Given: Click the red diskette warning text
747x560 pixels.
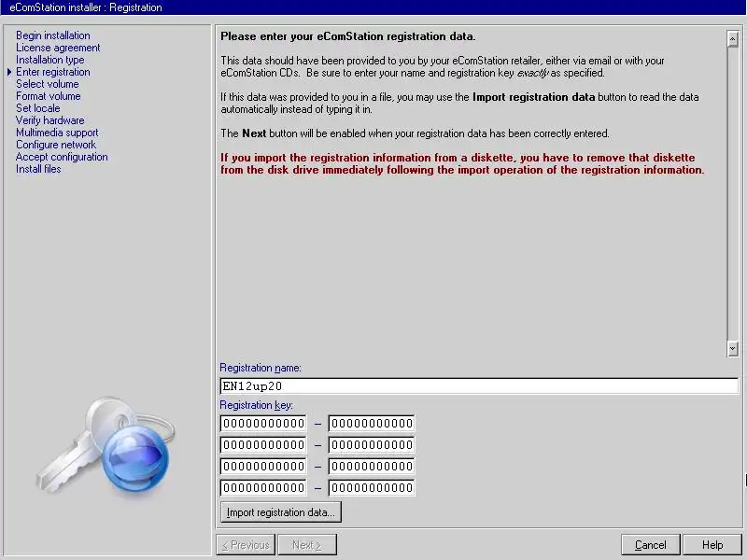Looking at the screenshot, I should tap(462, 163).
